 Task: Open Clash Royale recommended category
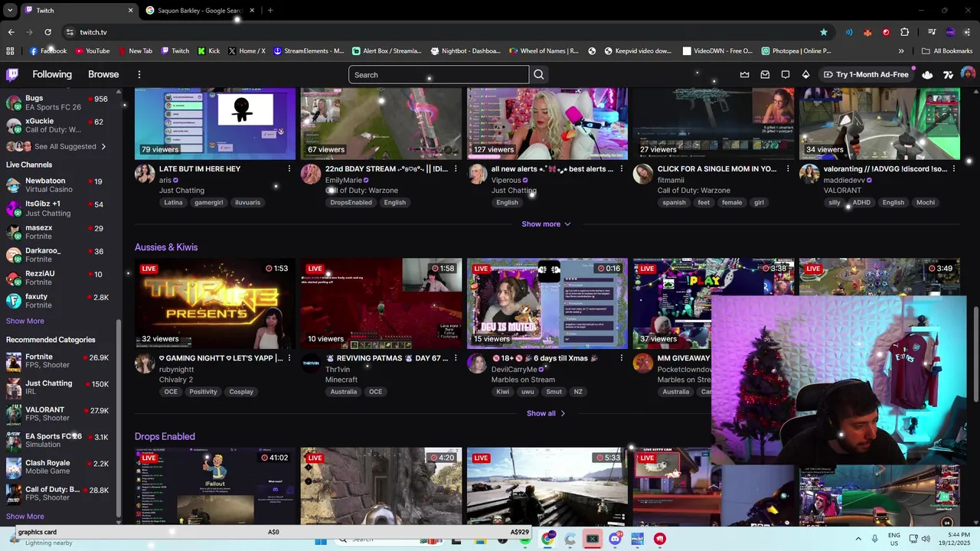(59, 467)
